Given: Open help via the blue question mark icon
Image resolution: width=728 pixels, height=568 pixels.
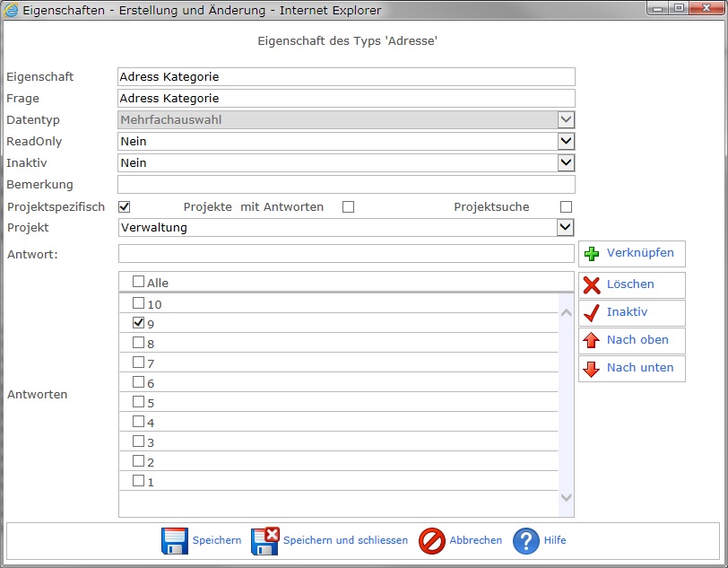Looking at the screenshot, I should (x=526, y=541).
